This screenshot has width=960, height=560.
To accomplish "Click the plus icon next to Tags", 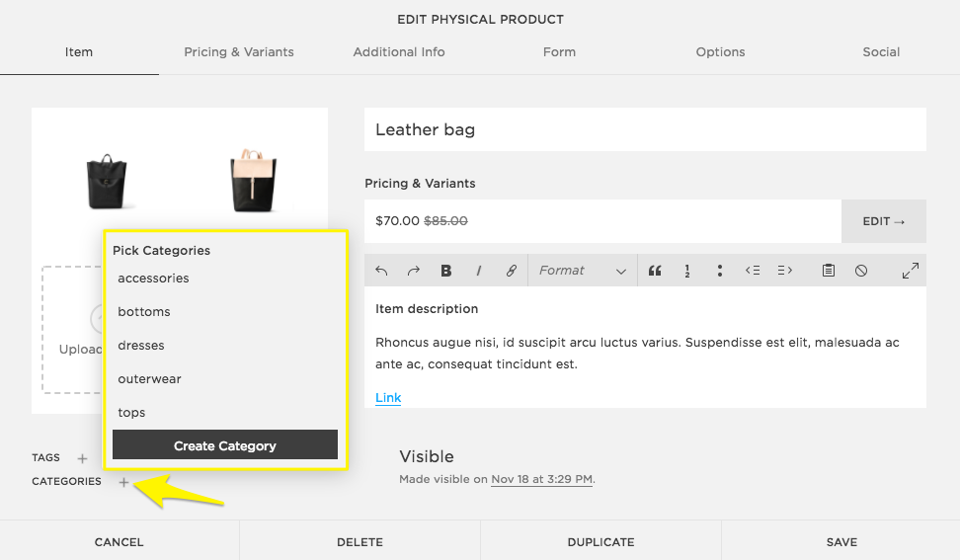I will 83,458.
